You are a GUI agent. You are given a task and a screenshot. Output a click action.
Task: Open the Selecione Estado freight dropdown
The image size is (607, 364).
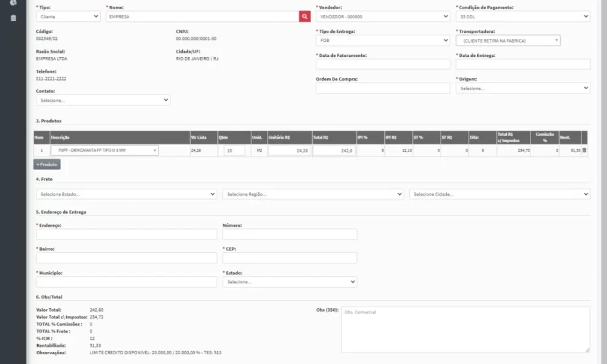pos(126,194)
